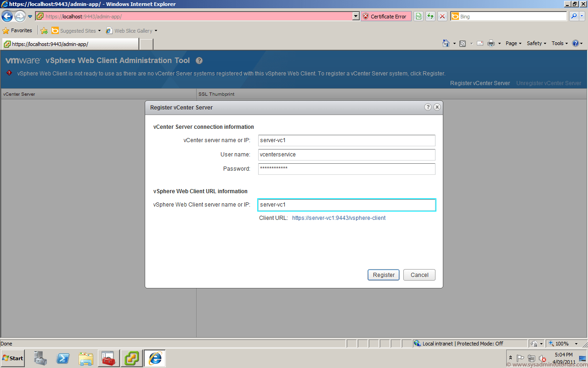Follow the Client URL link for server-vc1
The height and width of the screenshot is (368, 588).
339,218
